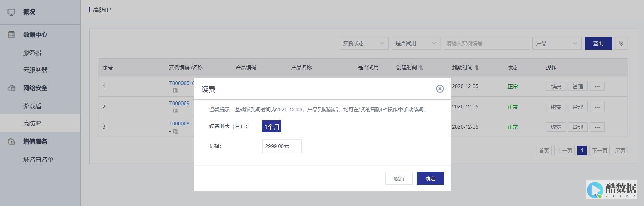Select 网络安全 section header

(x=35, y=88)
